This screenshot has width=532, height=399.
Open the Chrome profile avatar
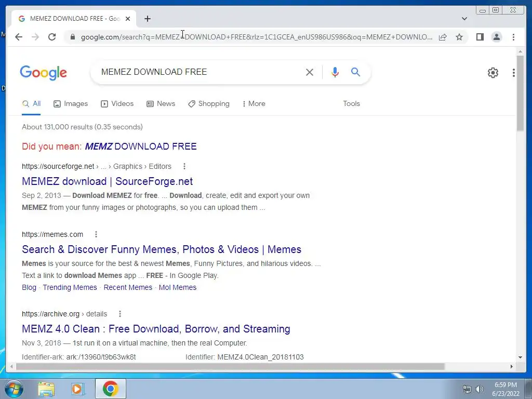point(496,37)
